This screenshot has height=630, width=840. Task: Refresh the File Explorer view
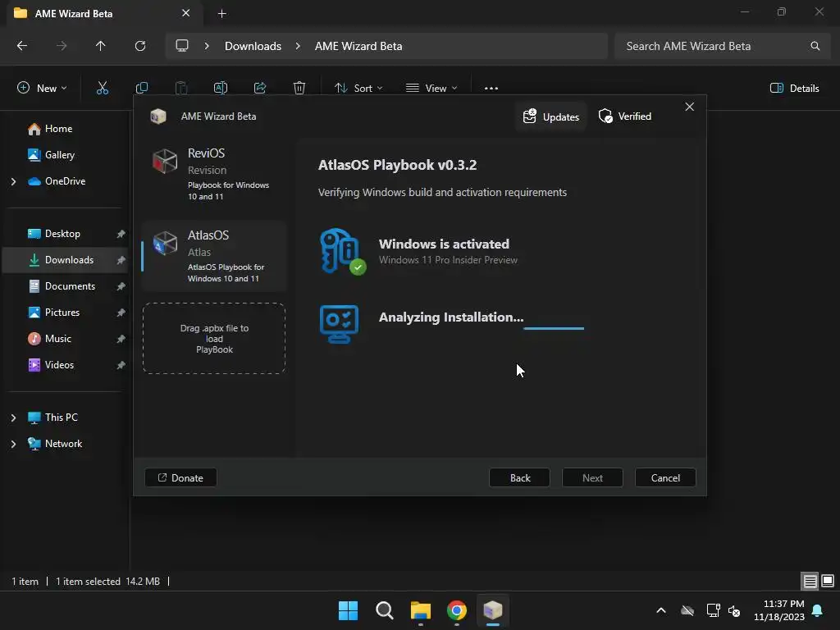[x=140, y=46]
